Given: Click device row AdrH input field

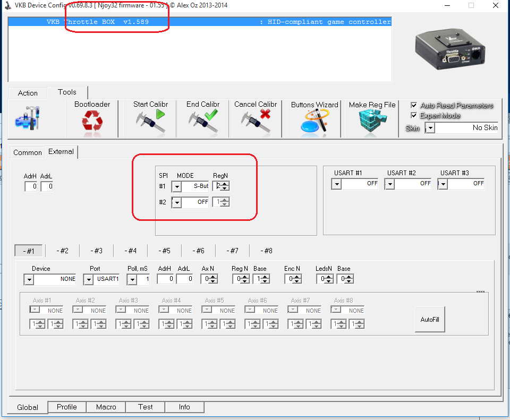Looking at the screenshot, I should point(166,279).
